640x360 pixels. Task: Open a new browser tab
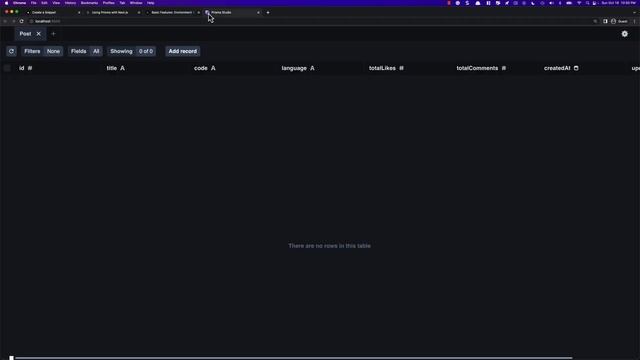268,13
